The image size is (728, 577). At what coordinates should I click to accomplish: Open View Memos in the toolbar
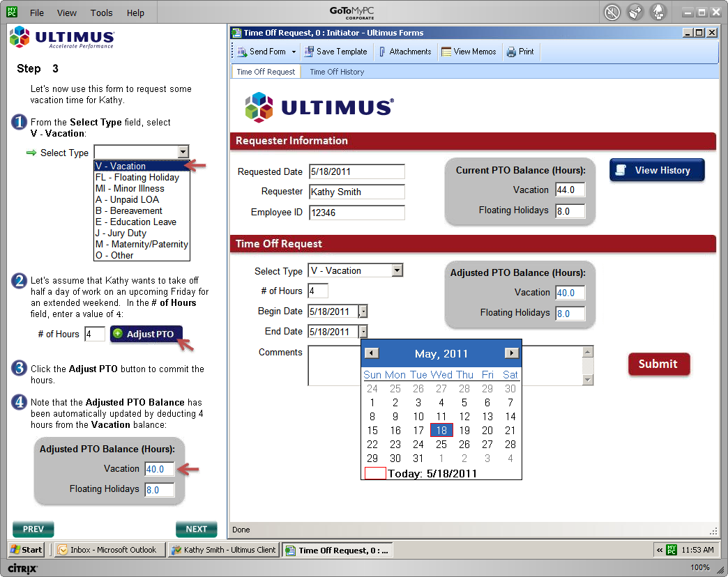(x=469, y=52)
